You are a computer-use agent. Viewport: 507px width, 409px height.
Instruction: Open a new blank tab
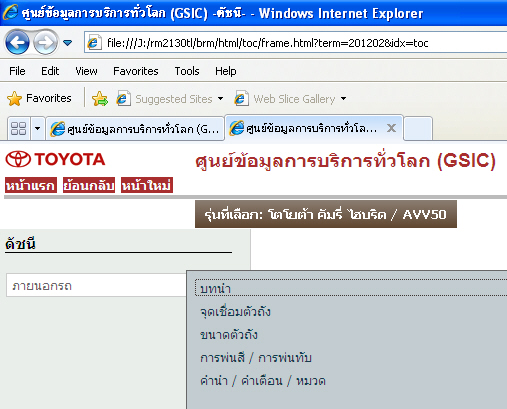coord(418,128)
